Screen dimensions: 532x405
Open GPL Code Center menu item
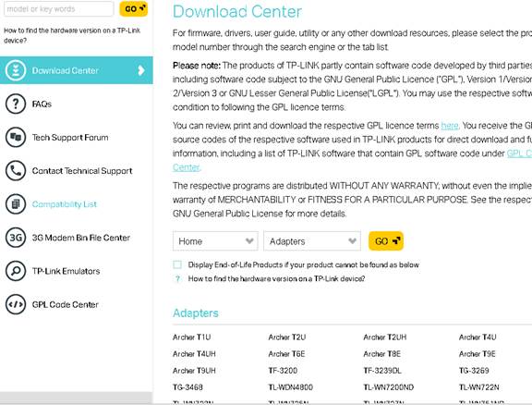66,304
